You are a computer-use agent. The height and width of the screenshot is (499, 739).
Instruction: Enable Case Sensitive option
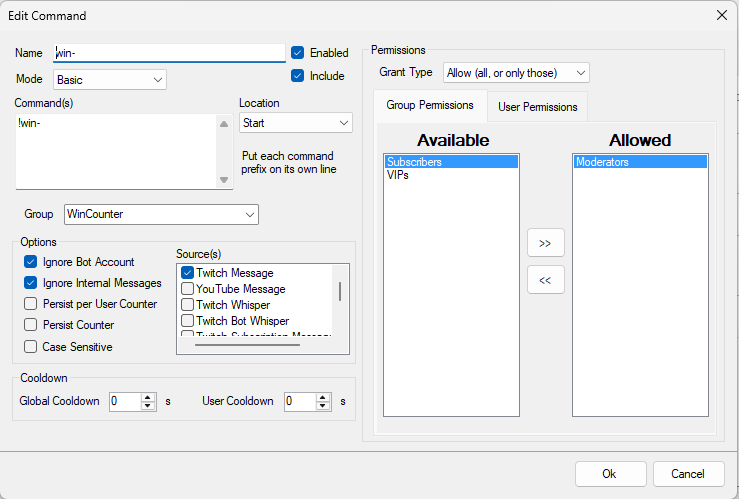31,346
